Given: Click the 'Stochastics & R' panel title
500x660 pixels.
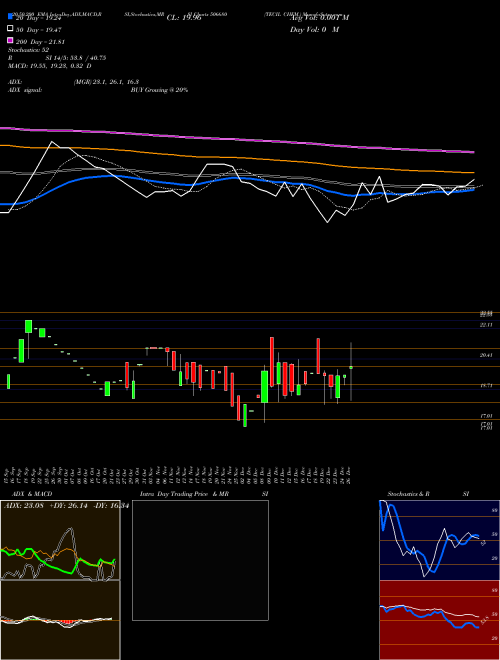Looking at the screenshot, I should 408,494.
